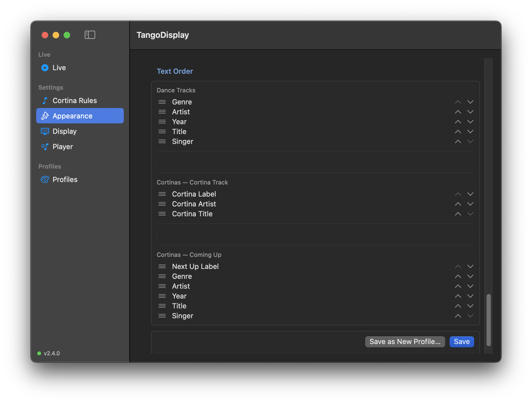
Task: Move Dance Tracks Title down
Action: 470,132
